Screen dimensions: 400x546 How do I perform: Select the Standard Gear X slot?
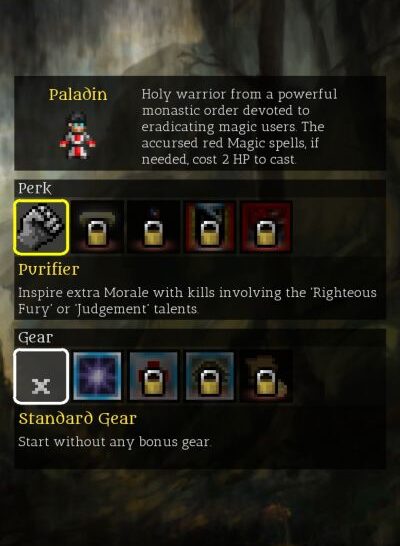click(41, 376)
